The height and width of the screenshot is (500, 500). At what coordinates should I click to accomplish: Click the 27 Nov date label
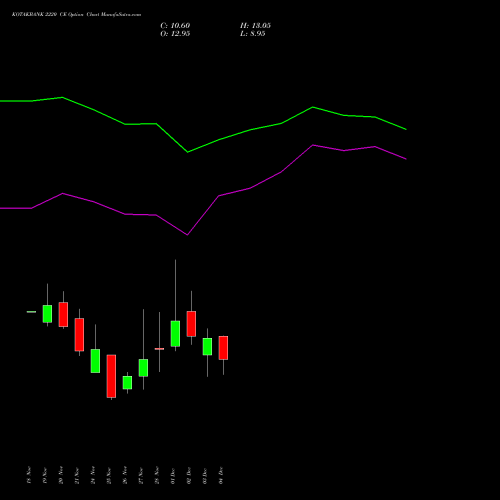141,475
